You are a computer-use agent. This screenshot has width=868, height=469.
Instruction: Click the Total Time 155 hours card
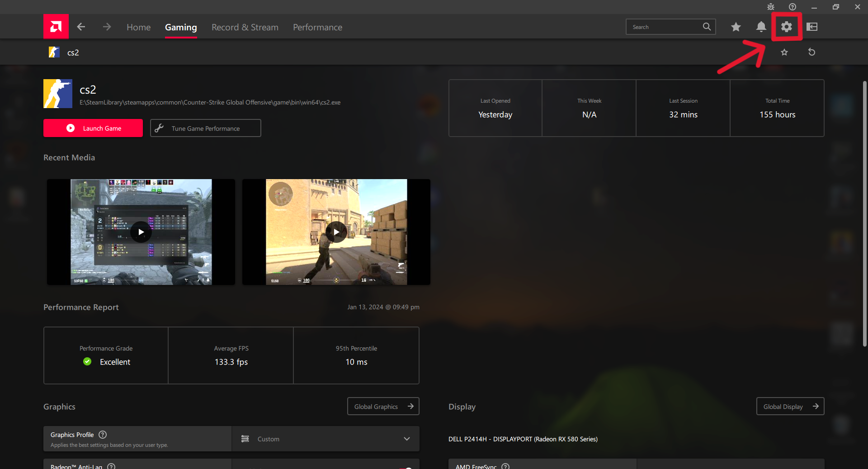pos(777,108)
